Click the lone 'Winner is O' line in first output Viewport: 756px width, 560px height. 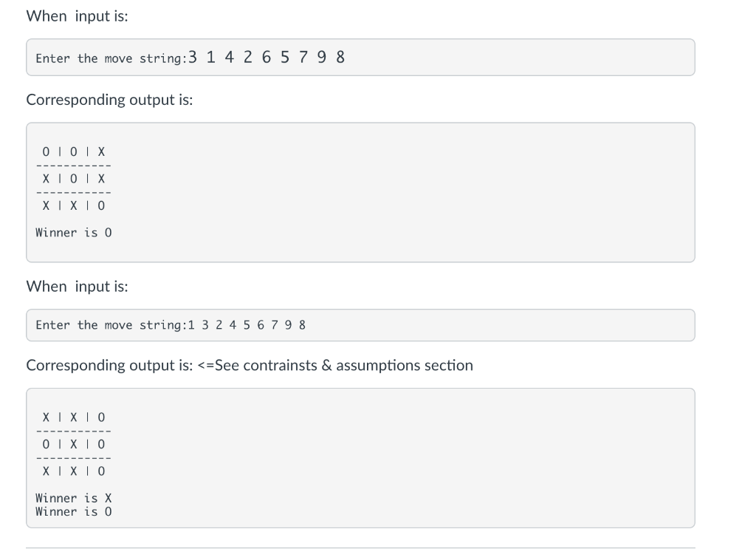(73, 233)
